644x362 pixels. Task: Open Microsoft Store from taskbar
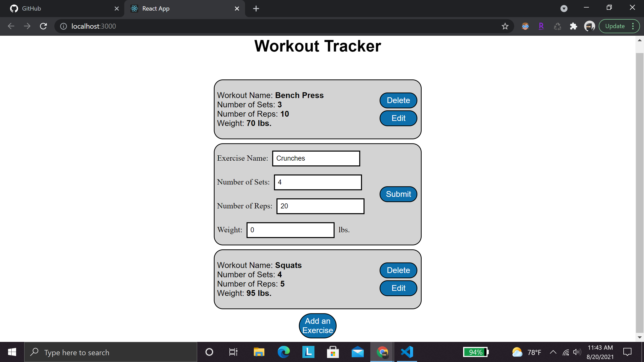point(333,352)
